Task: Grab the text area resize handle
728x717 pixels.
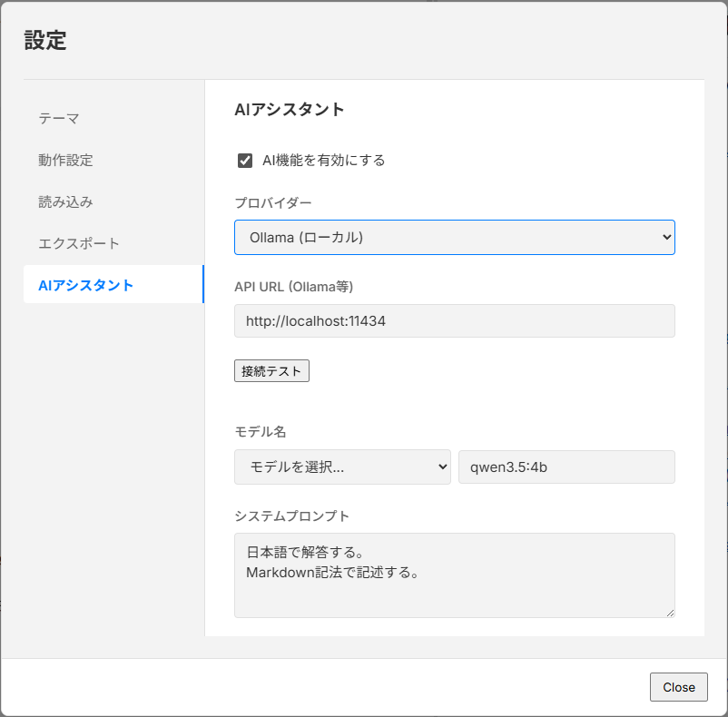Action: tap(671, 613)
